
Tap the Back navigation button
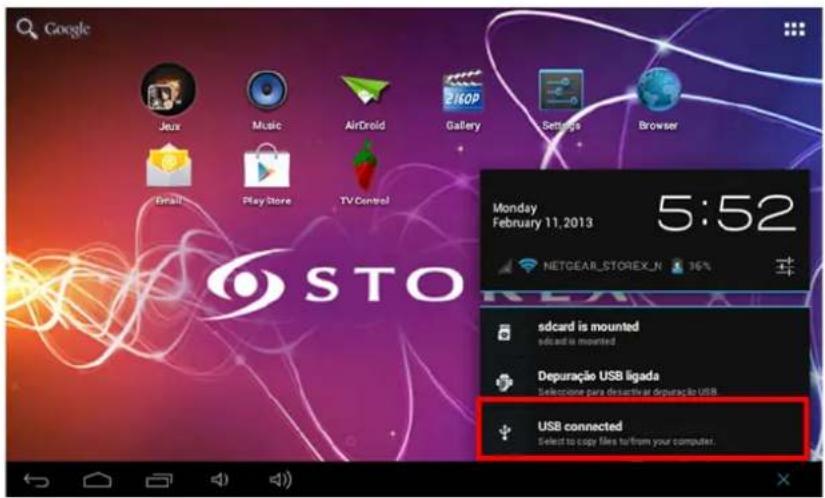click(36, 480)
